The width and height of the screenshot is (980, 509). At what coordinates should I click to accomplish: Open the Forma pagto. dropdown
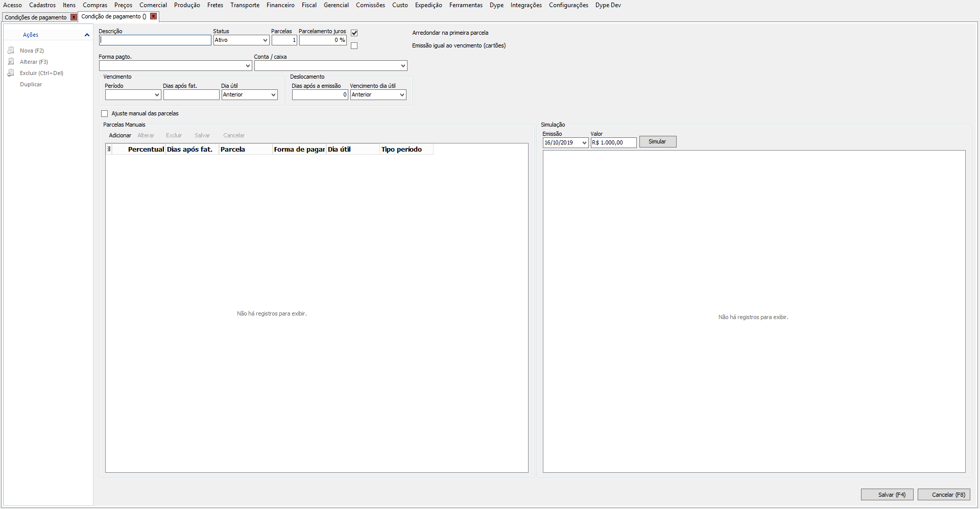coord(248,66)
